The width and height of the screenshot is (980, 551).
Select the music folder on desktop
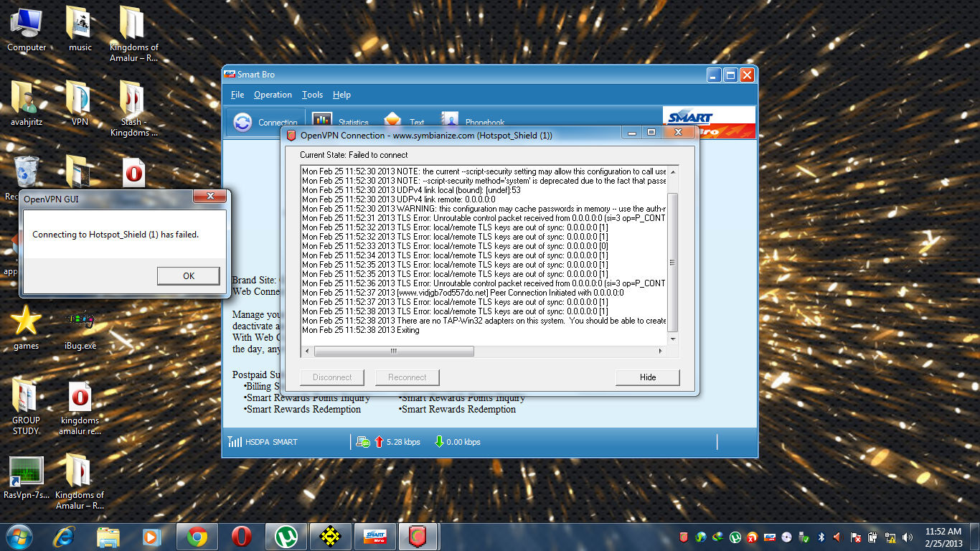coord(80,29)
